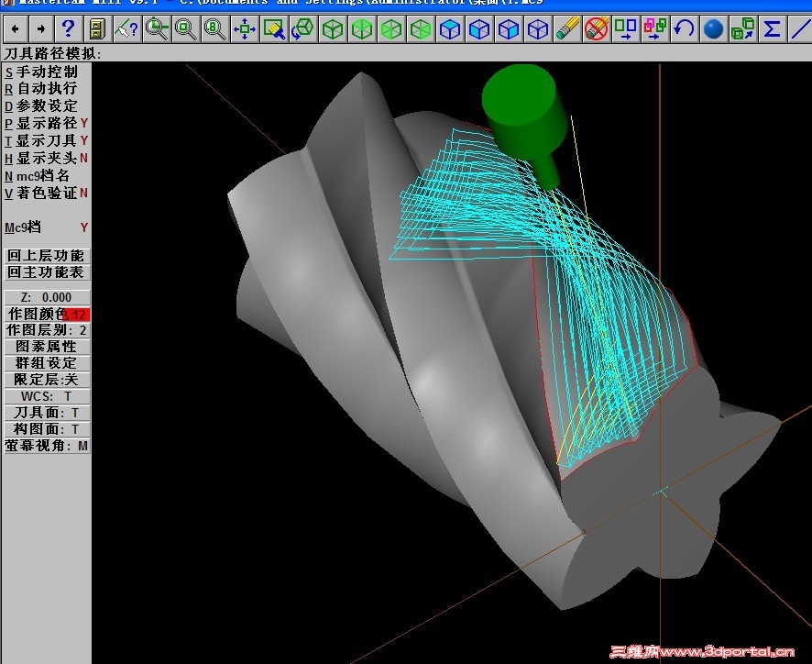This screenshot has width=812, height=664.
Task: Open 作图层别: 2 level setting
Action: (x=47, y=330)
